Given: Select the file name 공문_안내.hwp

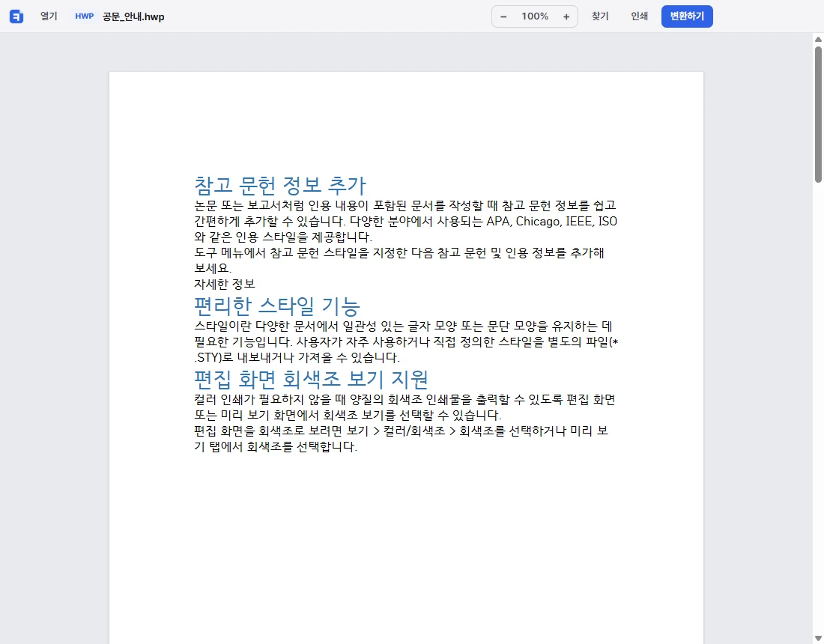Looking at the screenshot, I should tap(133, 16).
